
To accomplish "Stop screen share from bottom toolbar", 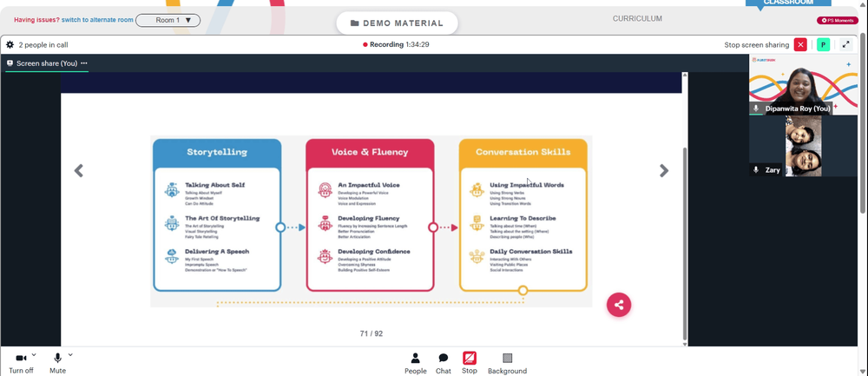I will (470, 363).
